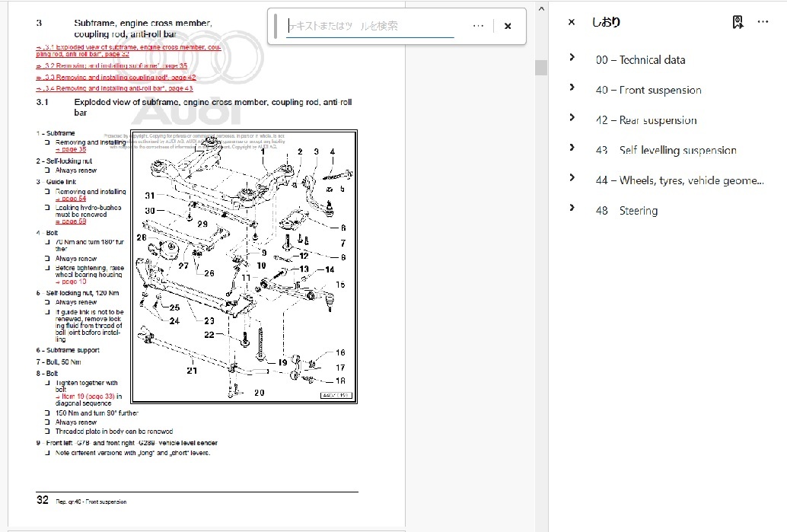Open the 00 – Technical data bookmark
This screenshot has width=787, height=532.
click(x=640, y=60)
